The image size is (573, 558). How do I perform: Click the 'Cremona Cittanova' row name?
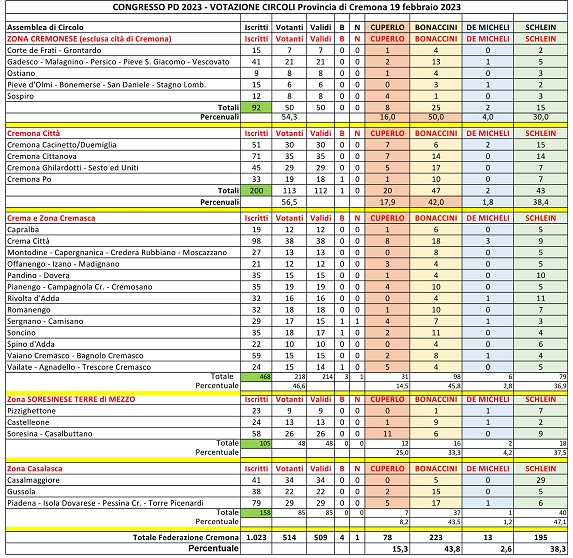pos(42,156)
